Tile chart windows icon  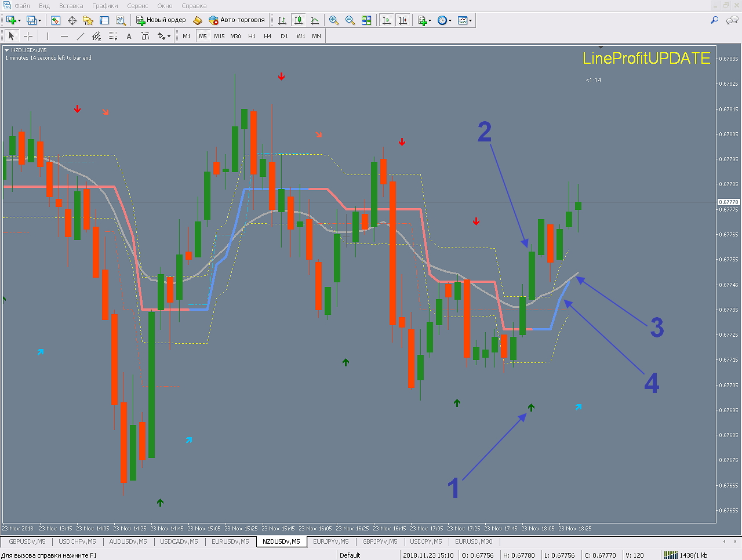click(x=366, y=20)
